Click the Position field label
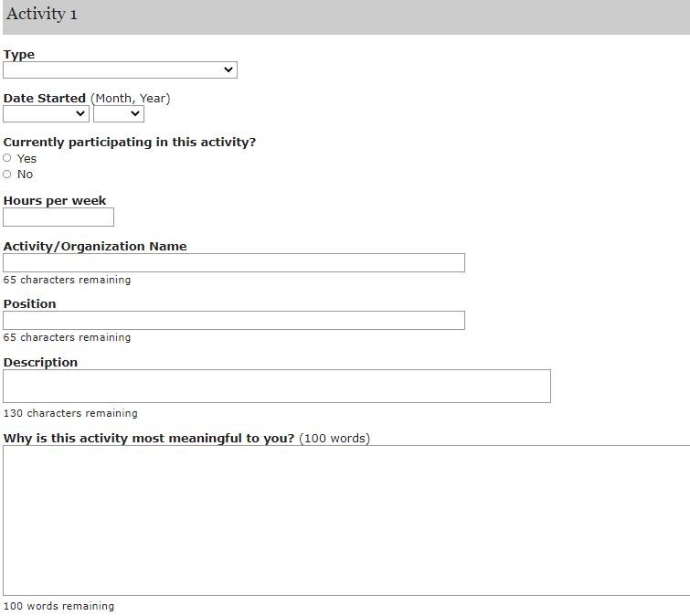This screenshot has width=690, height=616. click(30, 304)
